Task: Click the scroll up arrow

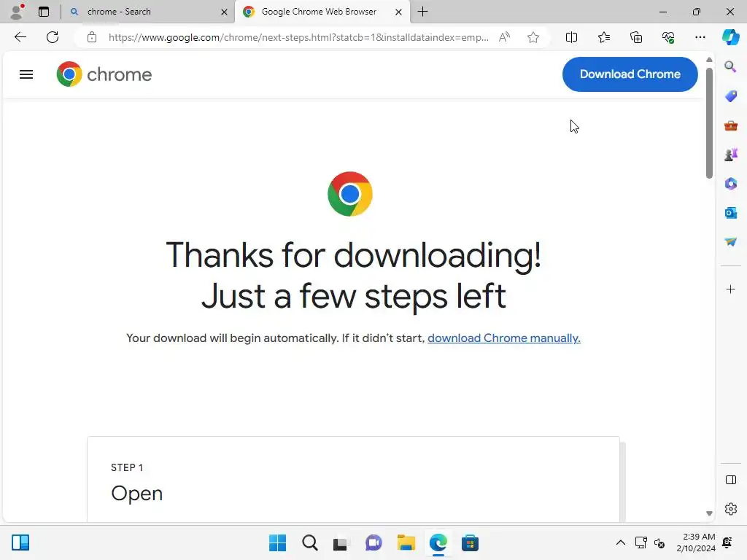Action: [x=709, y=60]
